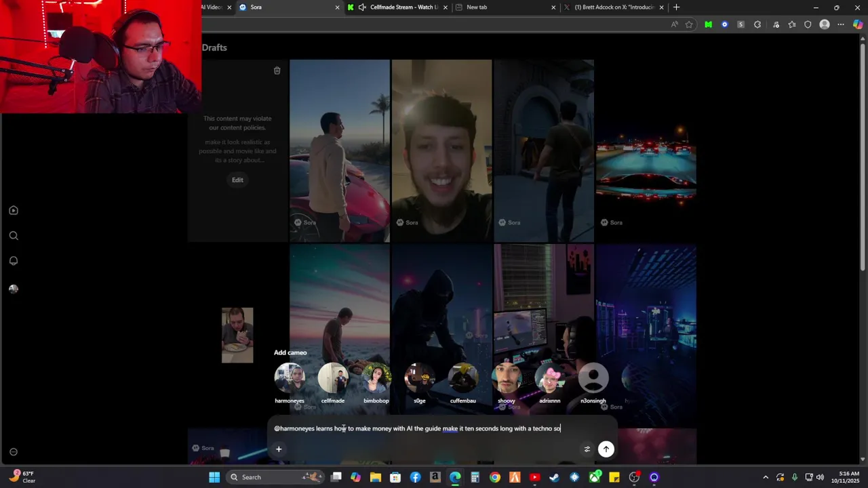Add media with the plus button in composer
This screenshot has height=488, width=868.
click(x=278, y=449)
